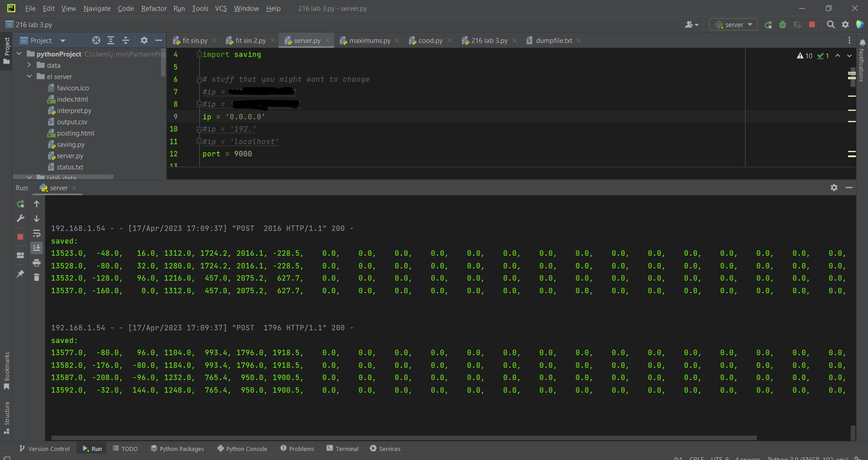Screen dimensions: 868x460
Task: Click the console horizontal scrollbar
Action: coord(404,438)
